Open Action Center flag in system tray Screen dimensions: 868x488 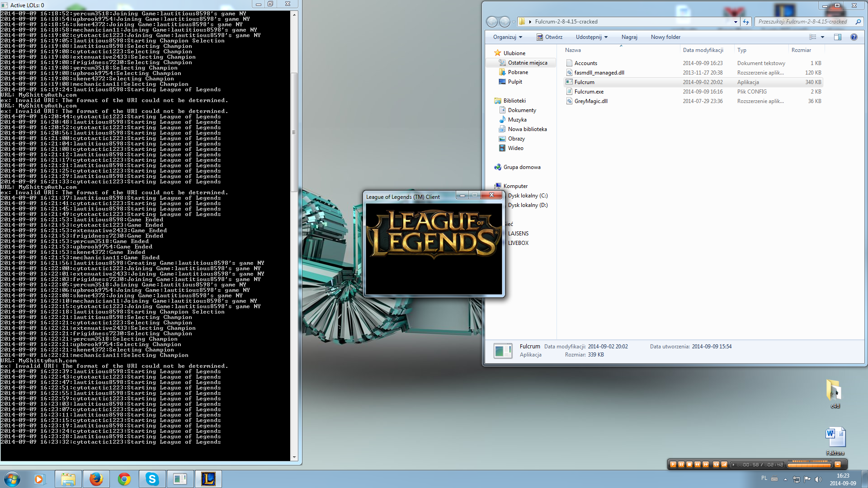807,479
